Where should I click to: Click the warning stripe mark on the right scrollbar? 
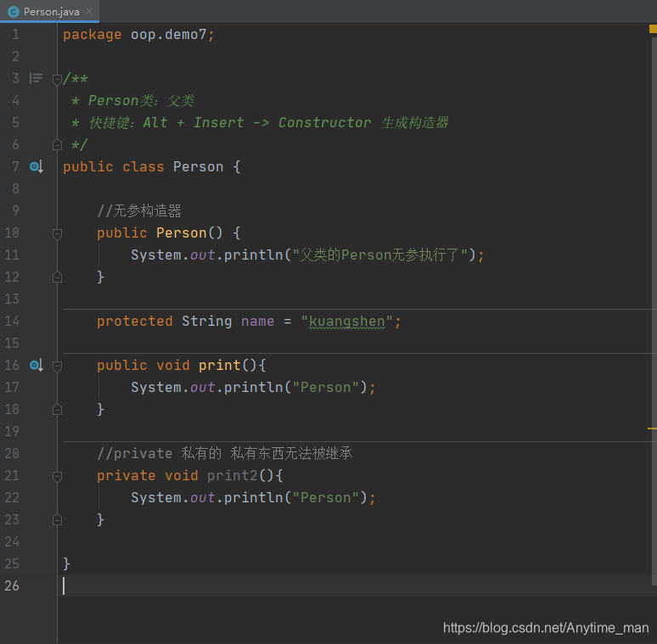(x=652, y=428)
